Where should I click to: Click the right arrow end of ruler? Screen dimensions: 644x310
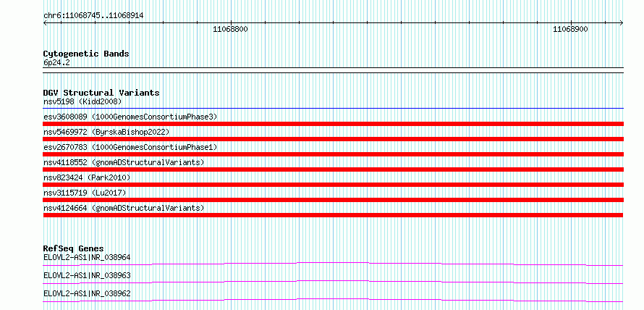click(621, 22)
